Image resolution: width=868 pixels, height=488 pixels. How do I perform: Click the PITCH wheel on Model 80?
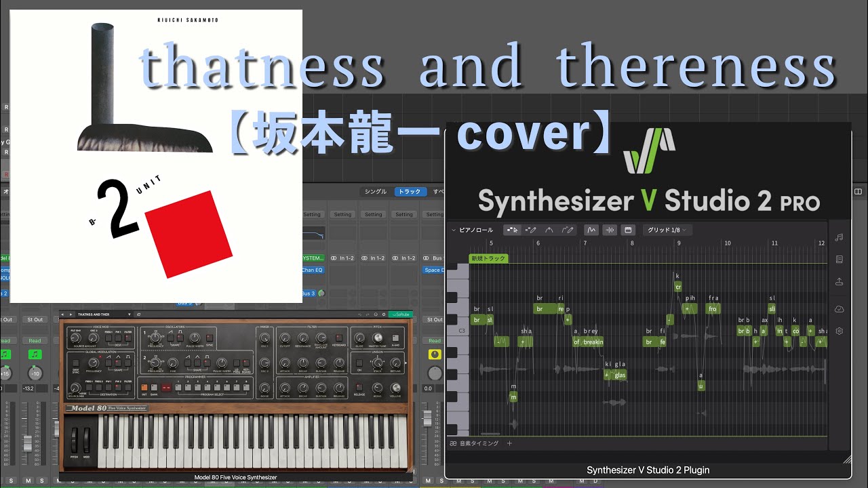click(x=75, y=441)
